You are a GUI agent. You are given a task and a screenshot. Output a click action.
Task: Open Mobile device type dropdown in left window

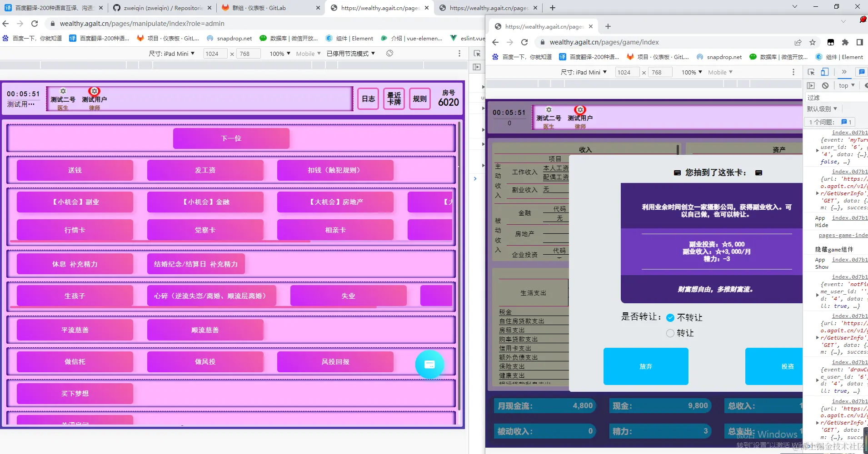(308, 54)
